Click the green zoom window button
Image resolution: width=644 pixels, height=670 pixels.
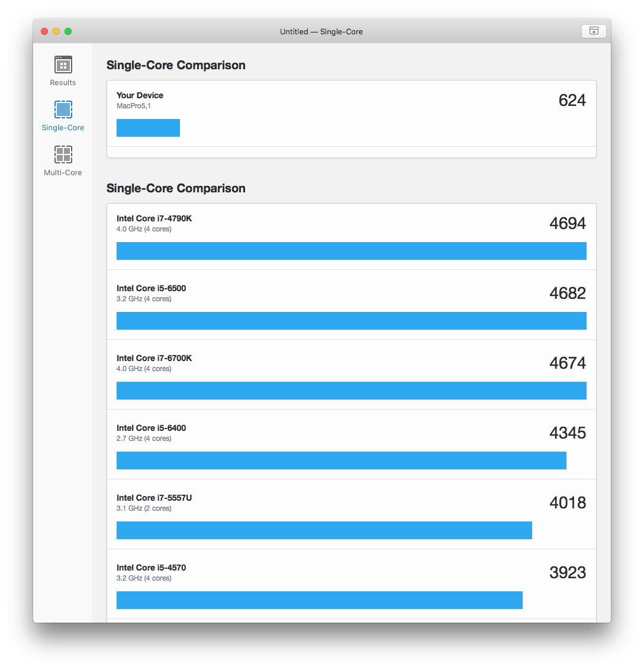pos(69,31)
